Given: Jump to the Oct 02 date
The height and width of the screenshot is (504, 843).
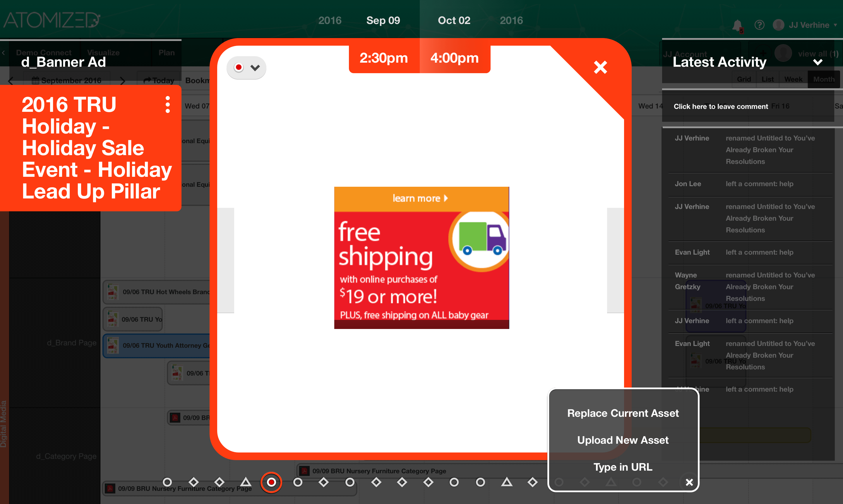Looking at the screenshot, I should pos(454,20).
